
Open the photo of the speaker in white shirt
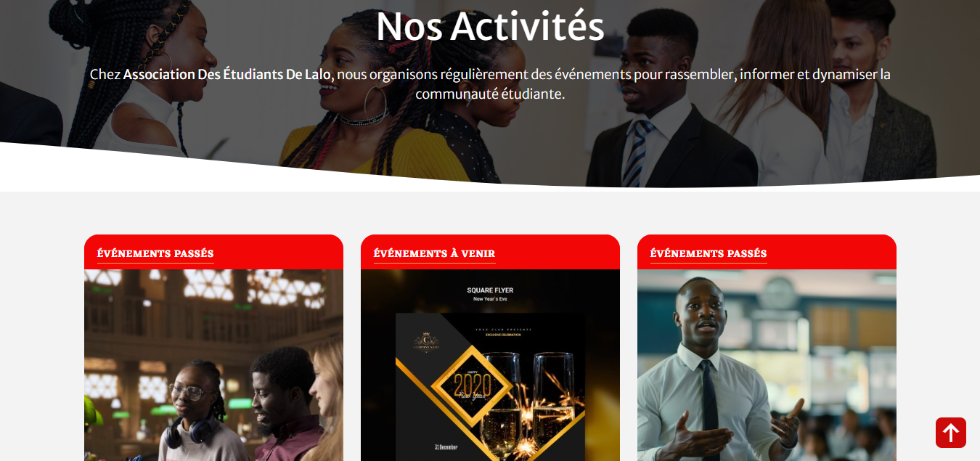(767, 365)
